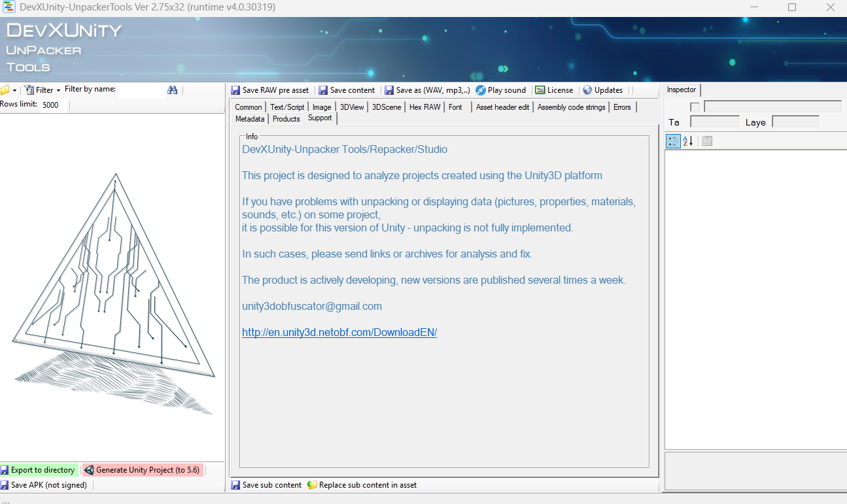The image size is (847, 504).
Task: Minimize the application window
Action: click(x=753, y=8)
